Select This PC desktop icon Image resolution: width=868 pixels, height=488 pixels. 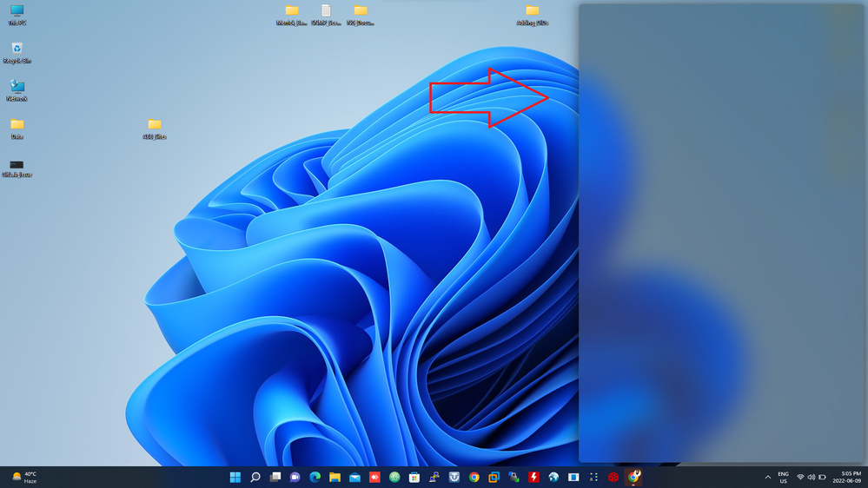pos(17,15)
